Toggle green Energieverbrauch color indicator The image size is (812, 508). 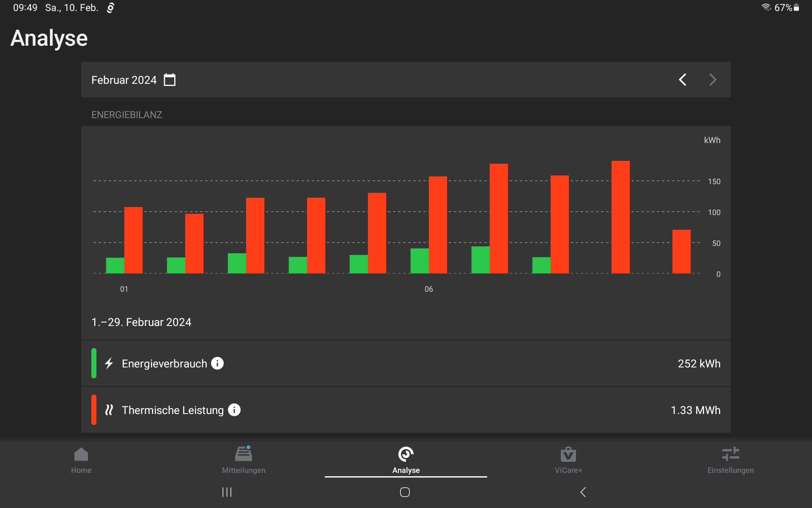(94, 363)
